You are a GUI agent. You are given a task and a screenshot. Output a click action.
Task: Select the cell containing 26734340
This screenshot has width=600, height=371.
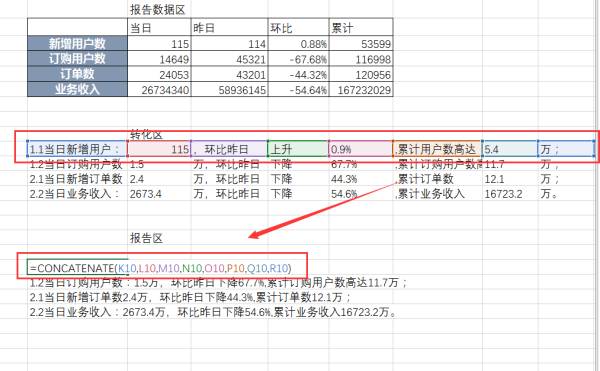159,90
